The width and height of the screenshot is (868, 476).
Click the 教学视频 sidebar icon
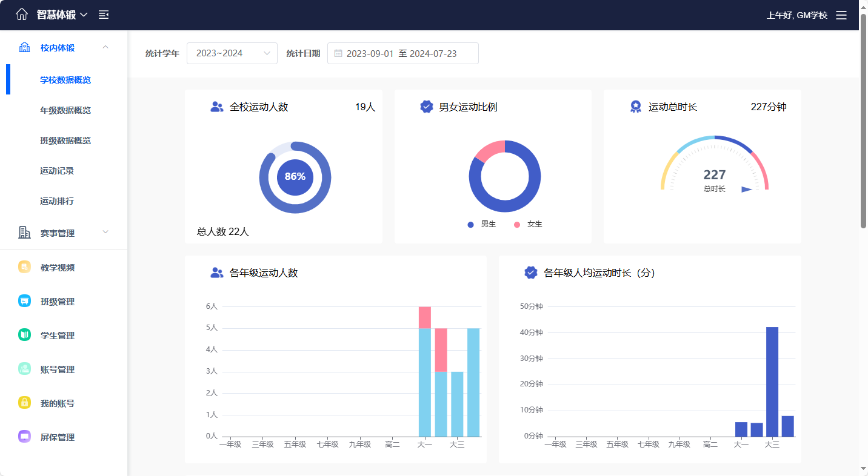pos(24,267)
